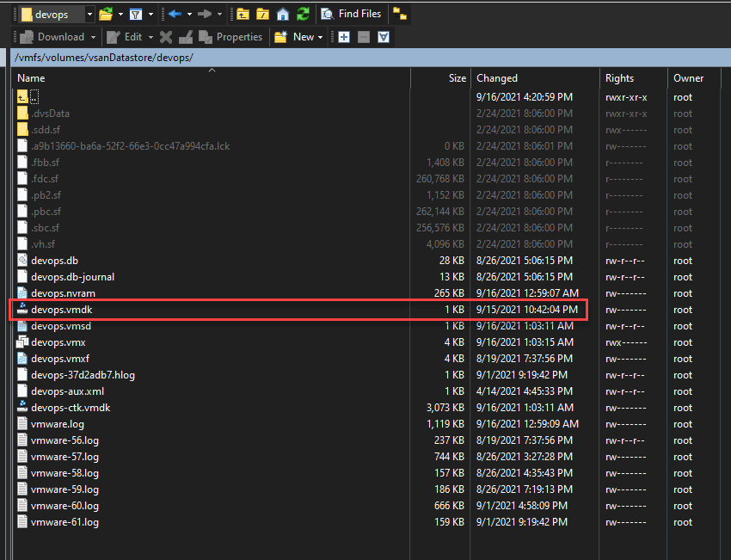Go to the root directory icon
731x560 pixels.
[x=262, y=14]
